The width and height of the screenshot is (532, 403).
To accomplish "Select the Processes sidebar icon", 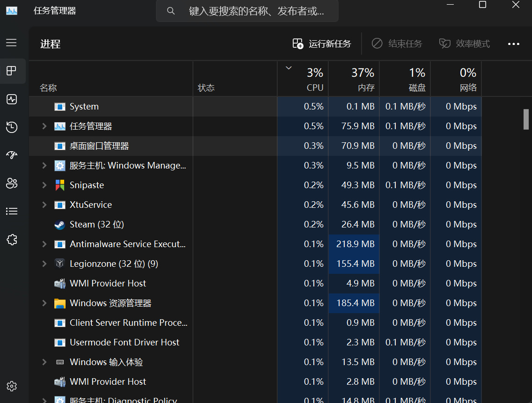I will coord(11,71).
